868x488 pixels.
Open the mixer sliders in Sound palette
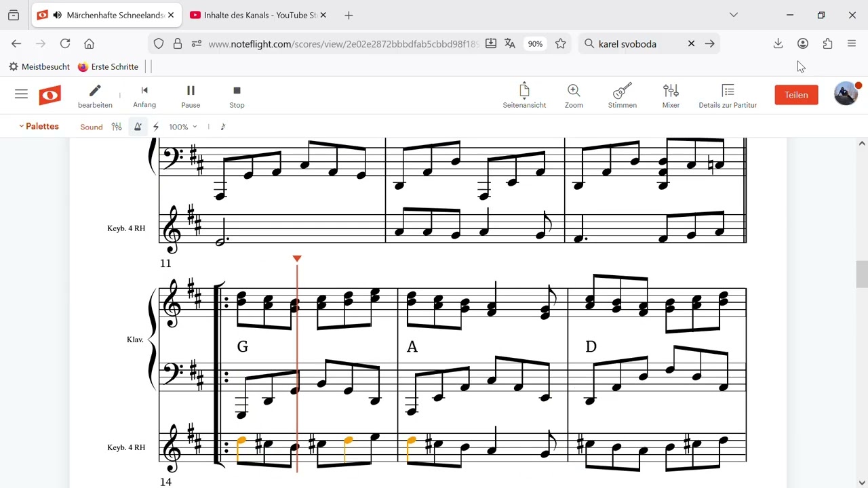pyautogui.click(x=117, y=127)
